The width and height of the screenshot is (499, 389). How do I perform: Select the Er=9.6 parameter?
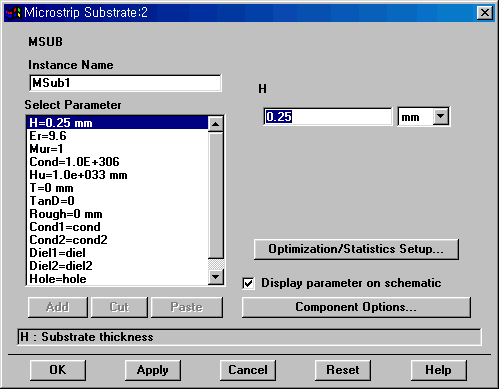(x=117, y=136)
